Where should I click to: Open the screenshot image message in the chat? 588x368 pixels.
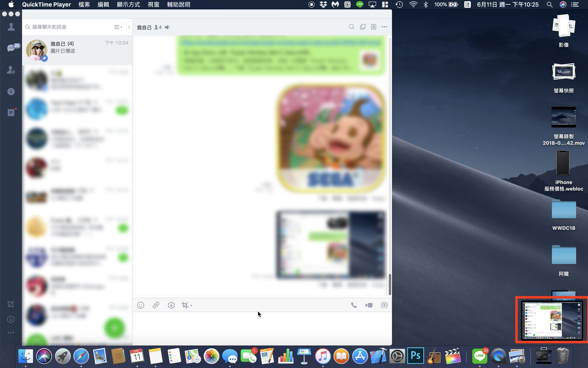click(x=331, y=245)
